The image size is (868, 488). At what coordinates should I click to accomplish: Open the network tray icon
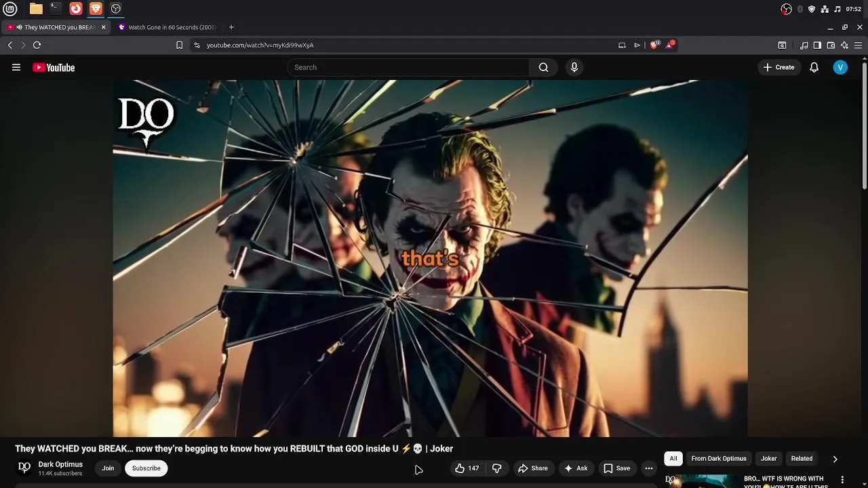pos(825,9)
